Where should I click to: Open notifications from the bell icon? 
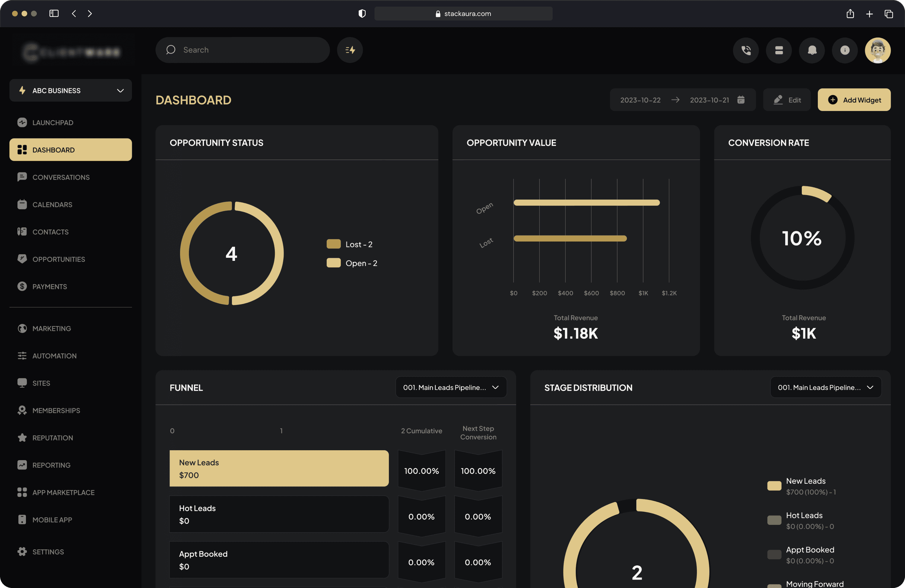tap(812, 50)
